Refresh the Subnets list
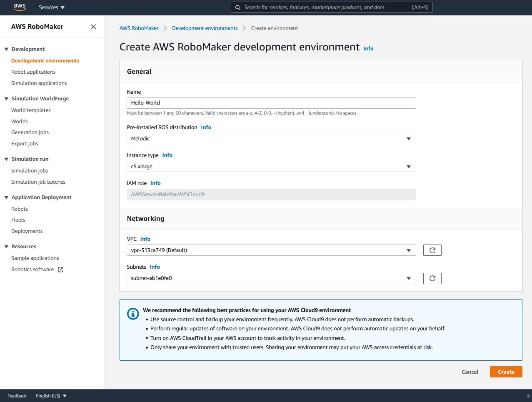Screen dimensions: 532x402 (x=432, y=278)
